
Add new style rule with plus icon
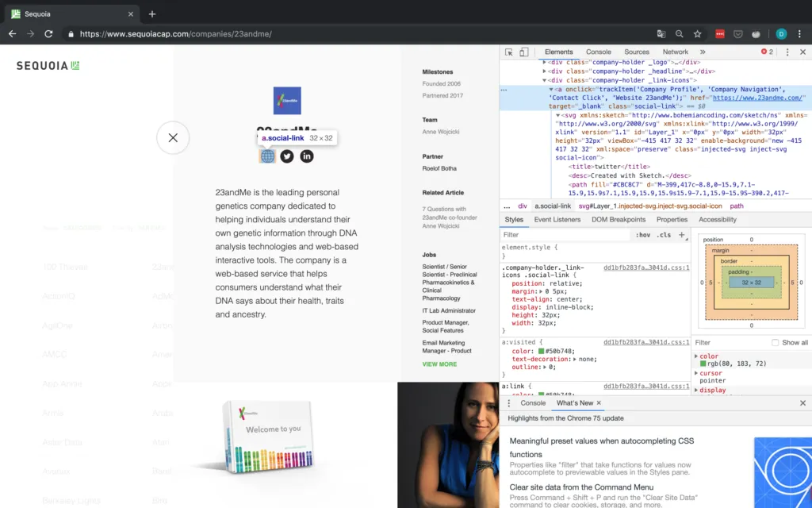681,235
